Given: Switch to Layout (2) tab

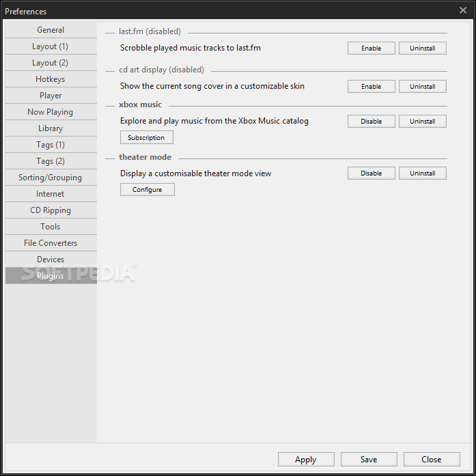Looking at the screenshot, I should point(51,63).
